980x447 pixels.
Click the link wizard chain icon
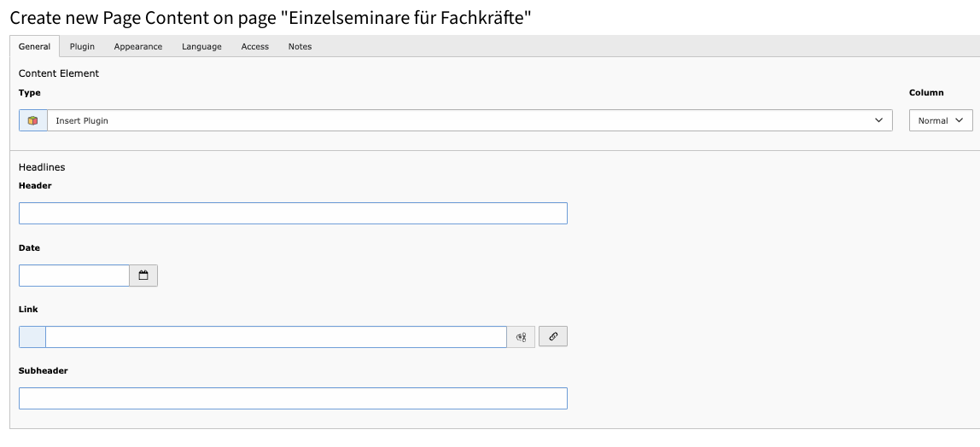(553, 337)
